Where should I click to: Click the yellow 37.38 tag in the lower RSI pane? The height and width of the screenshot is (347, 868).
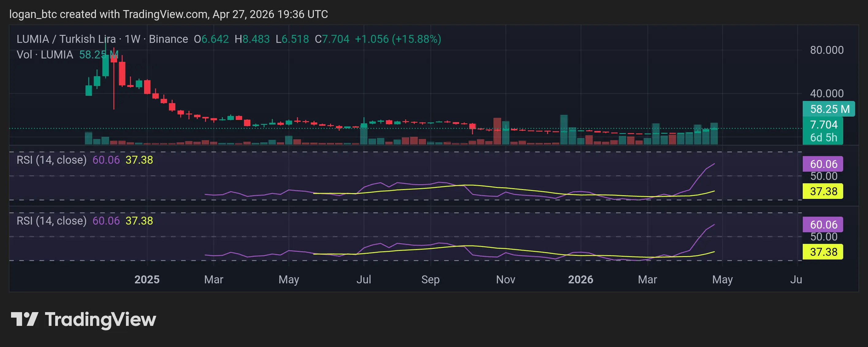pos(823,252)
